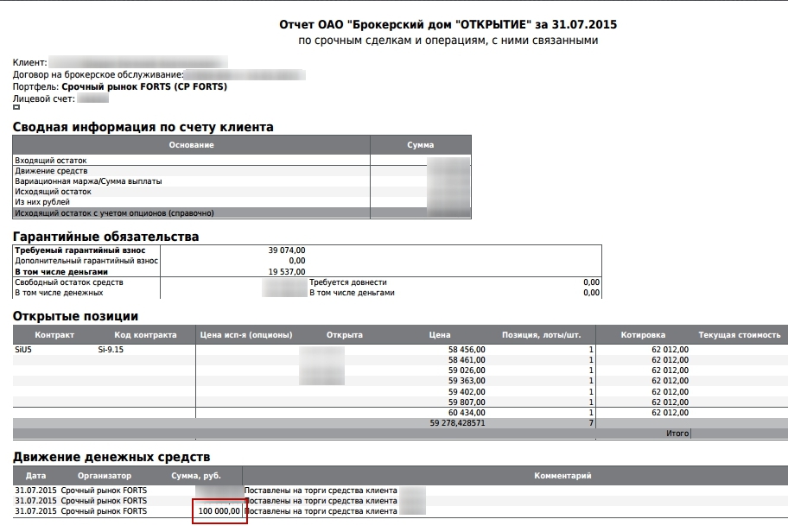Click the Требуется довести label

(x=348, y=282)
